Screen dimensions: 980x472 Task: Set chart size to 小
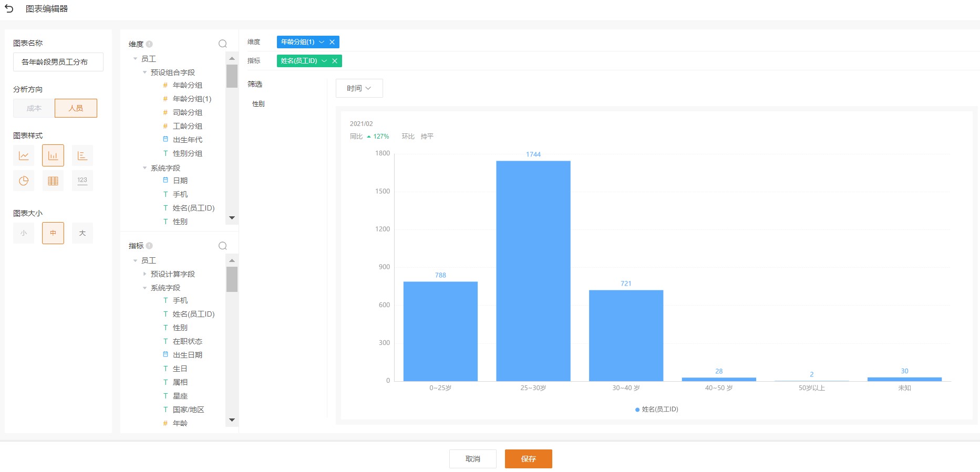click(x=24, y=233)
